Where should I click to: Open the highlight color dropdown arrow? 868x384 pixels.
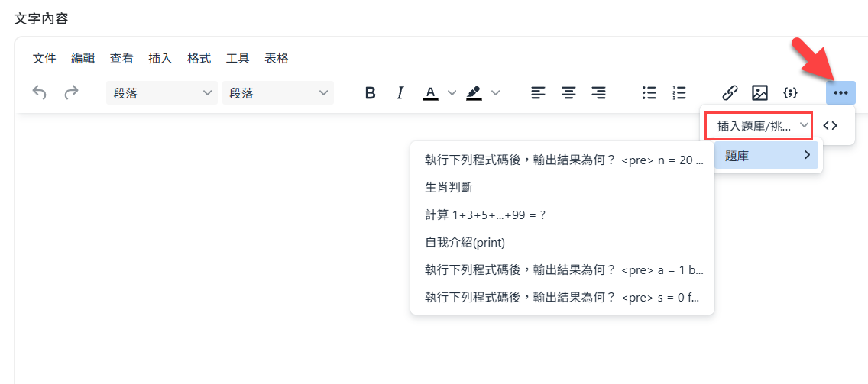[x=495, y=93]
